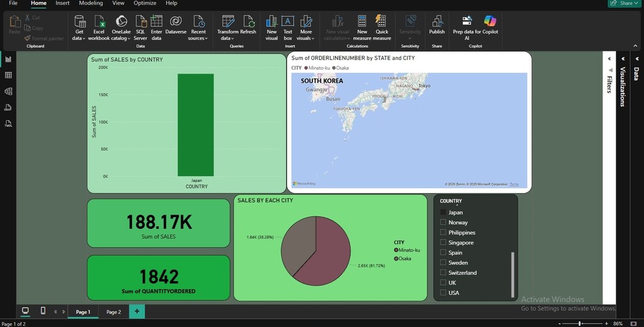Image resolution: width=644 pixels, height=327 pixels.
Task: Select the Page 1 tab
Action: [83, 312]
